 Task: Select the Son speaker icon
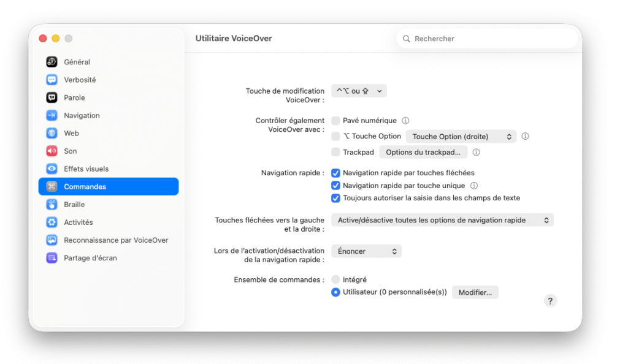click(52, 151)
